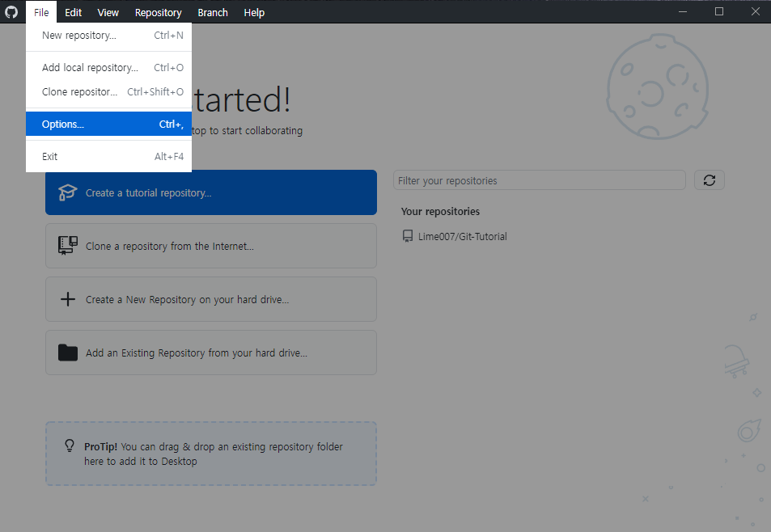Screen dimensions: 771x532
Task: Open the View menu
Action: [x=108, y=12]
